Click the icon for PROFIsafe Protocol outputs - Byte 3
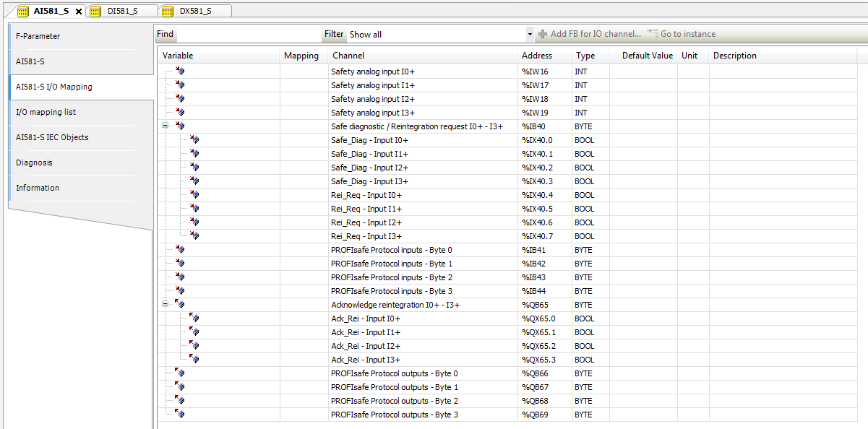The height and width of the screenshot is (429, 868). tap(180, 415)
